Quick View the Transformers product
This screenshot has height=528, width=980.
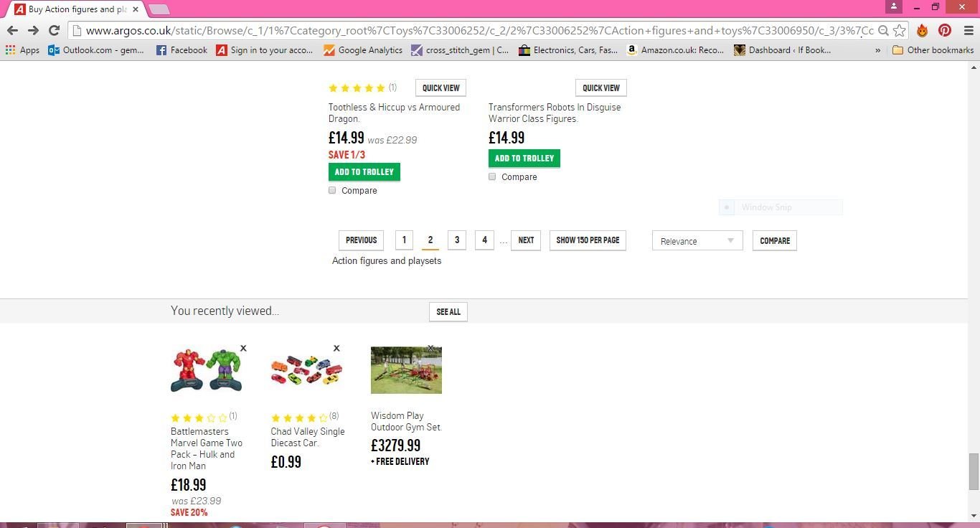(x=601, y=88)
